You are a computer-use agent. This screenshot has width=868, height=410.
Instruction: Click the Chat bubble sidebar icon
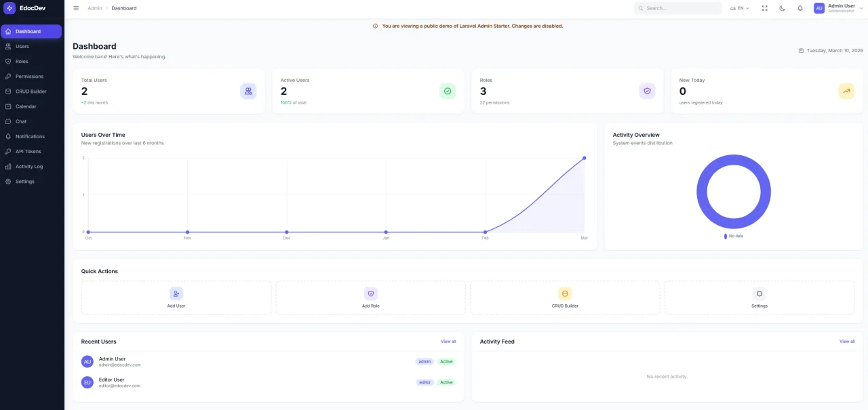[x=8, y=121]
